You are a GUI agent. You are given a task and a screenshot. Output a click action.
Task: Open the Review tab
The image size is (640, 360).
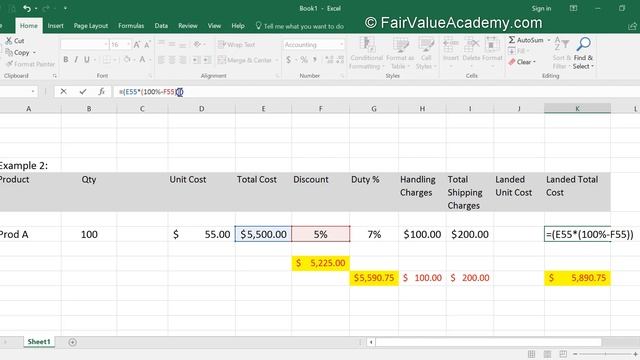point(188,26)
